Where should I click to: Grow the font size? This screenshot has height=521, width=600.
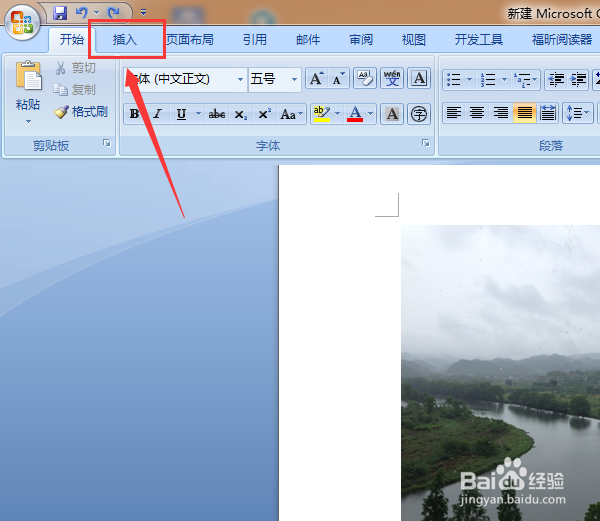[x=316, y=78]
